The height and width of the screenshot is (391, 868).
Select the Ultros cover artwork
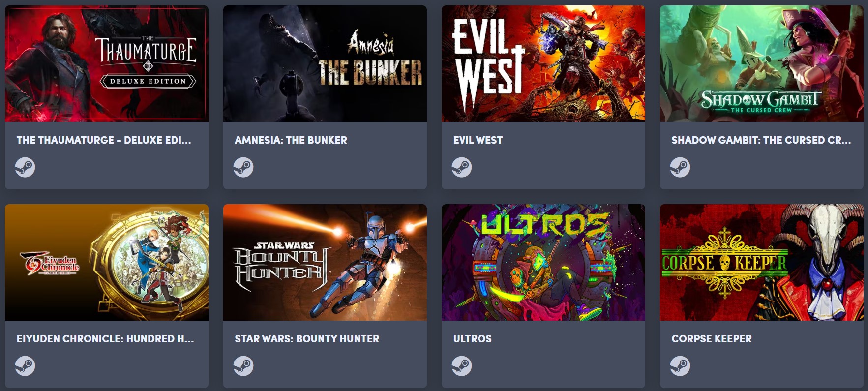click(543, 262)
